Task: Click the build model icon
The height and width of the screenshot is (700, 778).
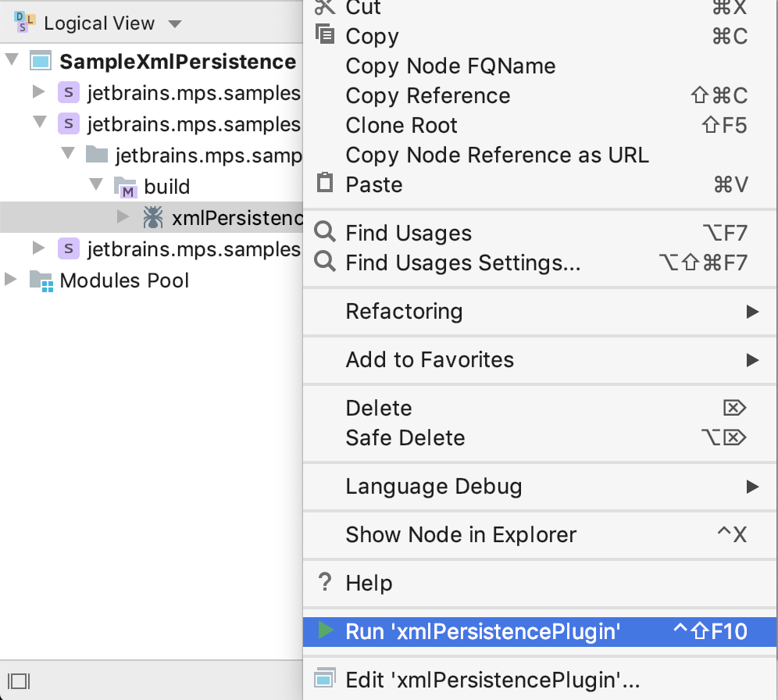Action: [124, 187]
